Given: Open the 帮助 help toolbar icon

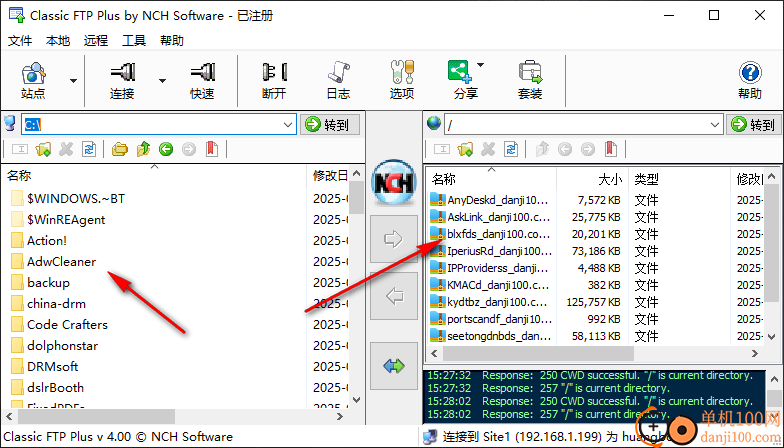Looking at the screenshot, I should click(x=750, y=80).
